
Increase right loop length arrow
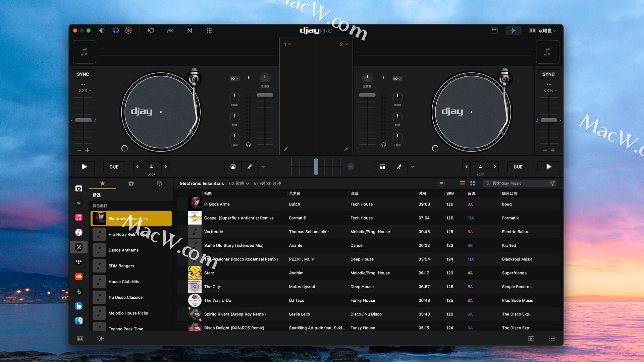[495, 167]
